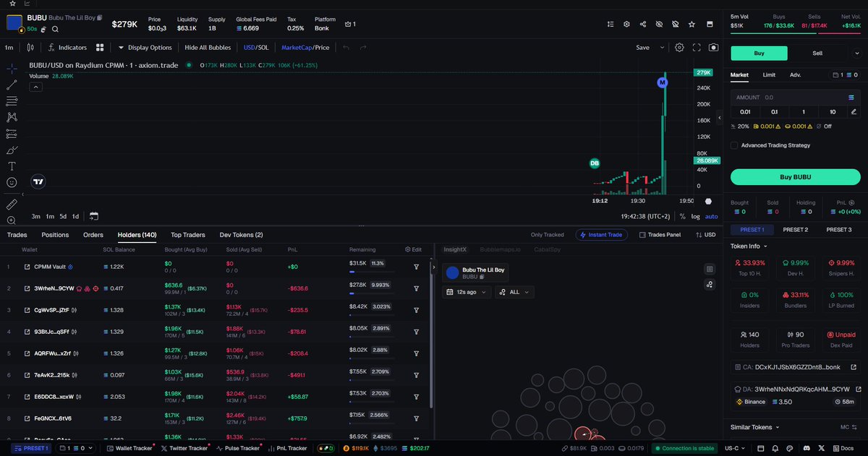The height and width of the screenshot is (456, 868).
Task: Toggle MarketCap/Price display
Action: [305, 48]
